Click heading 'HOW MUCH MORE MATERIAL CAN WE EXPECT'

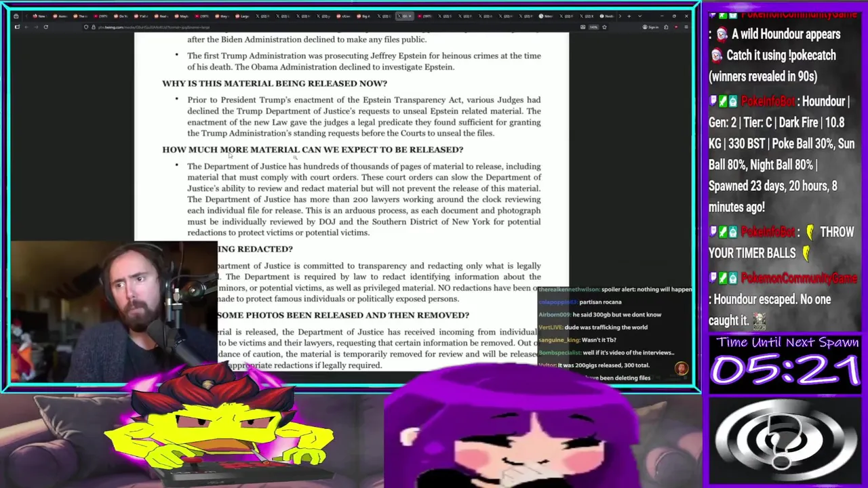click(x=313, y=150)
